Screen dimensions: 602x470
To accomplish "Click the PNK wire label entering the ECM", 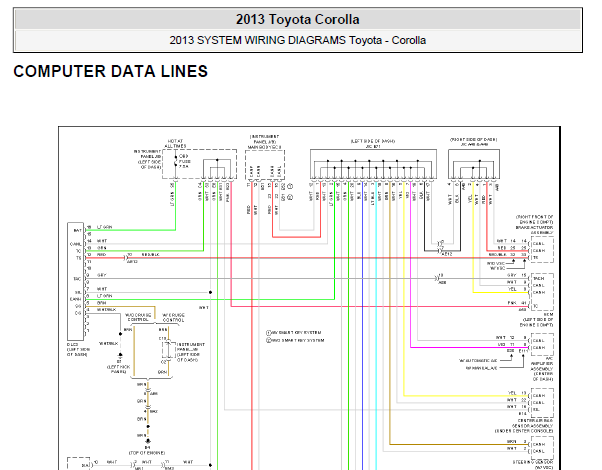I will pyautogui.click(x=512, y=303).
